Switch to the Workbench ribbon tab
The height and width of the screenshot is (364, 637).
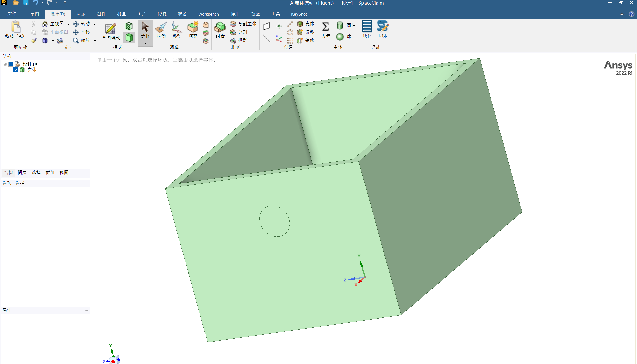[x=209, y=14]
